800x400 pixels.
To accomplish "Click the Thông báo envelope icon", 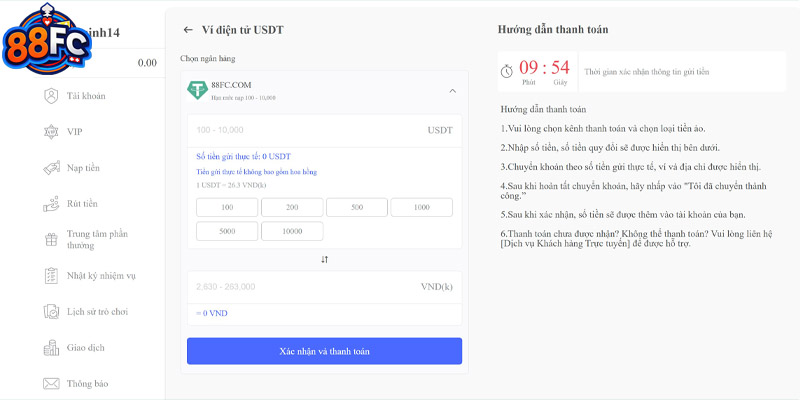I will 51,384.
